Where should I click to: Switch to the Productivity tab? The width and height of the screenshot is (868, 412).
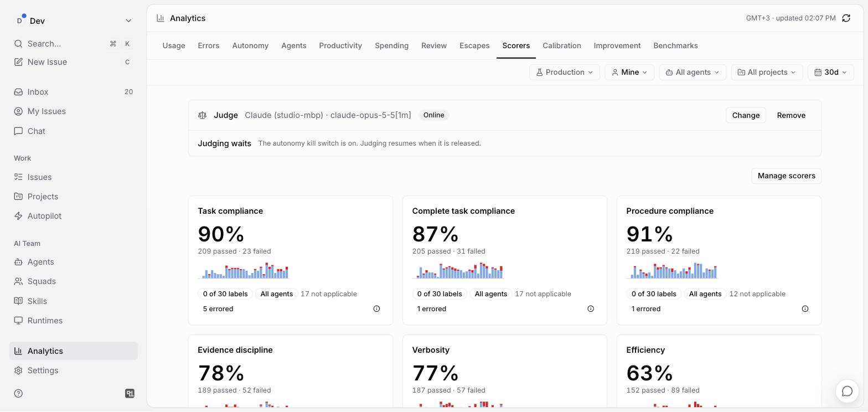(340, 45)
